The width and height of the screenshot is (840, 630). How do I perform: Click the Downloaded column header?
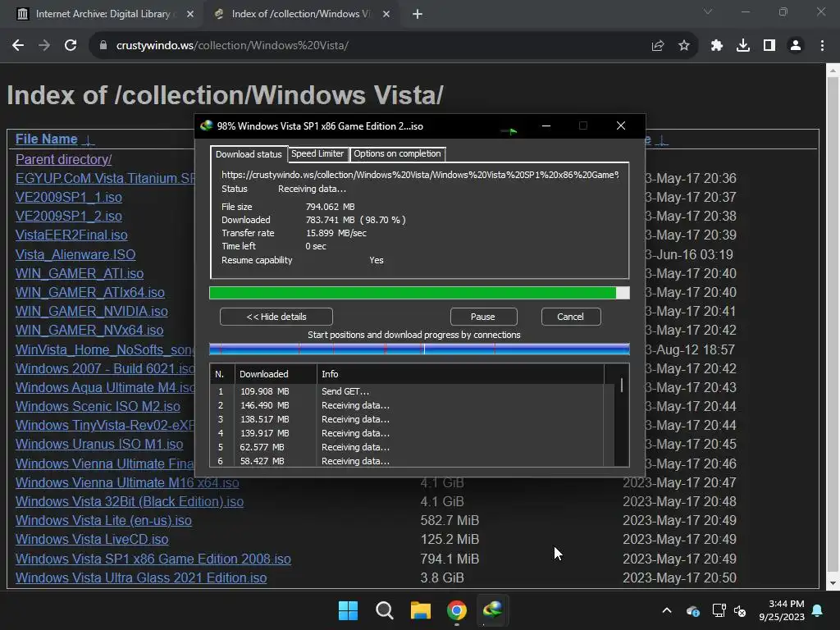click(x=276, y=374)
